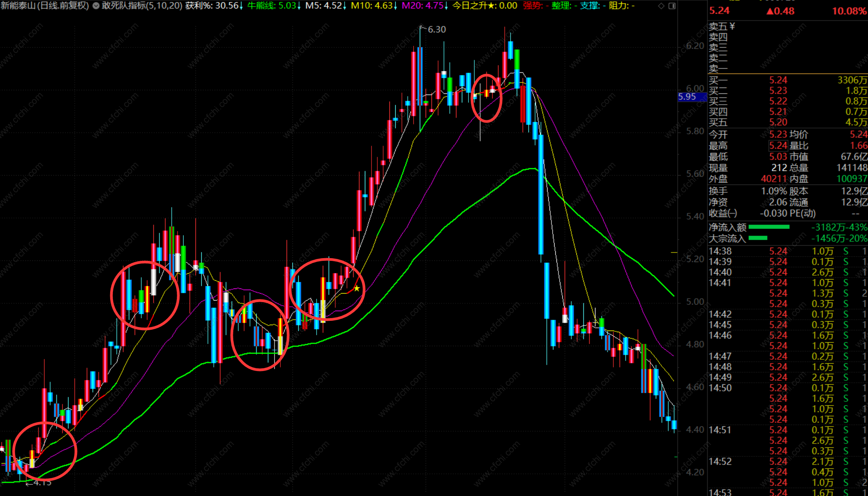Screen dimensions: 868x496
Task: Click the 大宗流入 green bar
Action: (x=758, y=238)
